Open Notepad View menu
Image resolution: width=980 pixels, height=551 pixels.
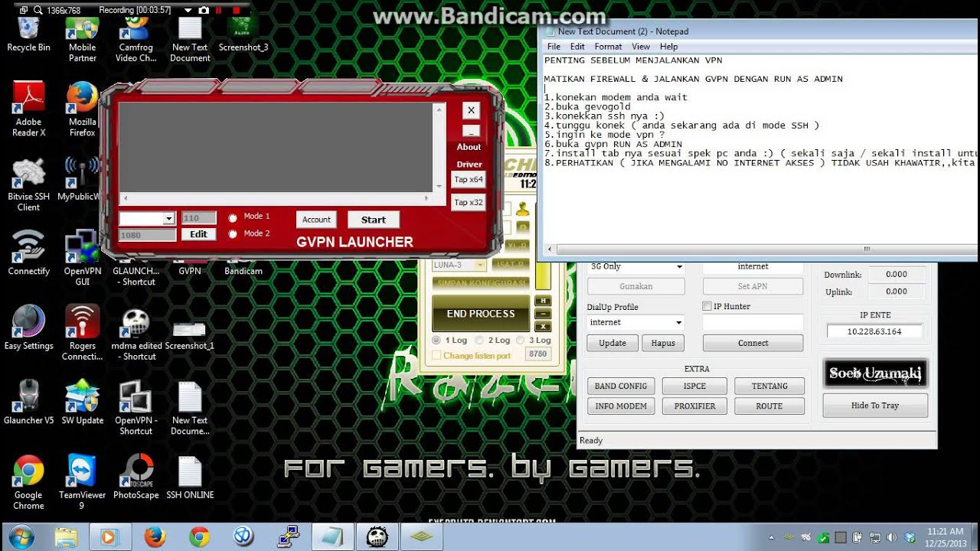click(x=641, y=47)
